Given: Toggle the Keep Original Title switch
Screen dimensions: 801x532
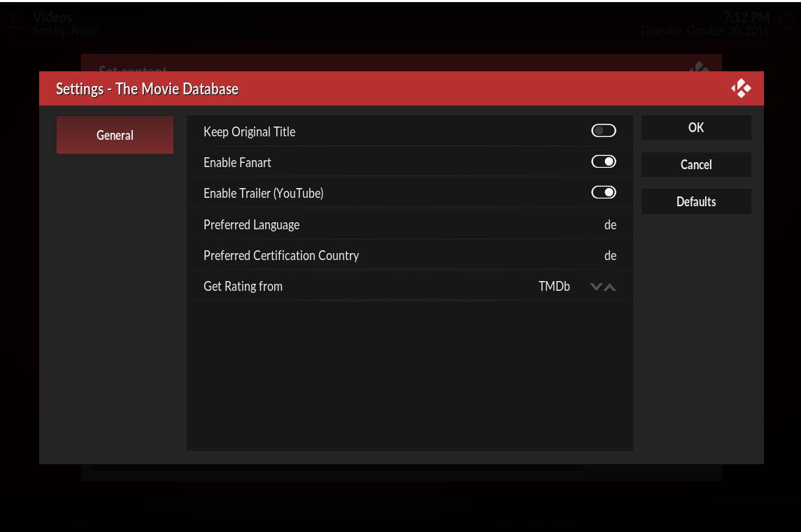Looking at the screenshot, I should click(x=603, y=131).
